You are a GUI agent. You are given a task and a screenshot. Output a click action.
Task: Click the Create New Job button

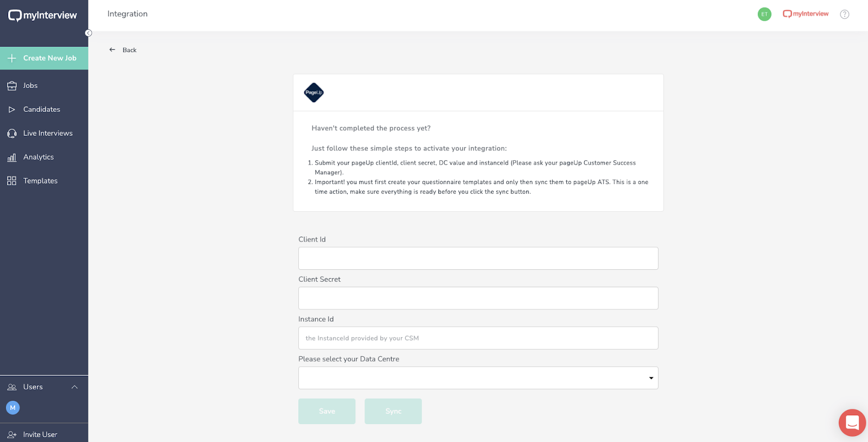[44, 58]
